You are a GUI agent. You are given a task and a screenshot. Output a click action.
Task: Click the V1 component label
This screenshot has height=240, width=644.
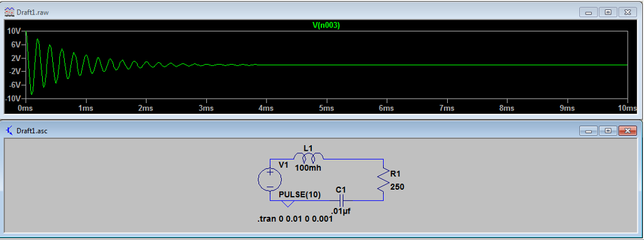(284, 165)
